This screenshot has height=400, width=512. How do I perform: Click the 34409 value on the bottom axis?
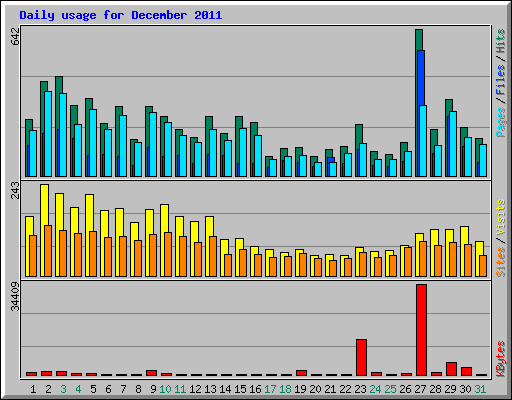(15, 296)
